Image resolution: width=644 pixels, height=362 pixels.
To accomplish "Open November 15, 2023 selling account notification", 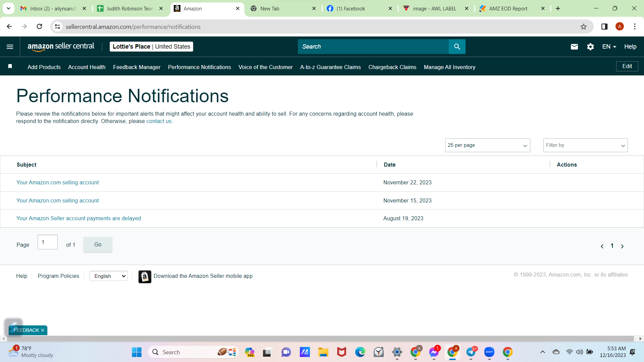I will click(x=58, y=200).
